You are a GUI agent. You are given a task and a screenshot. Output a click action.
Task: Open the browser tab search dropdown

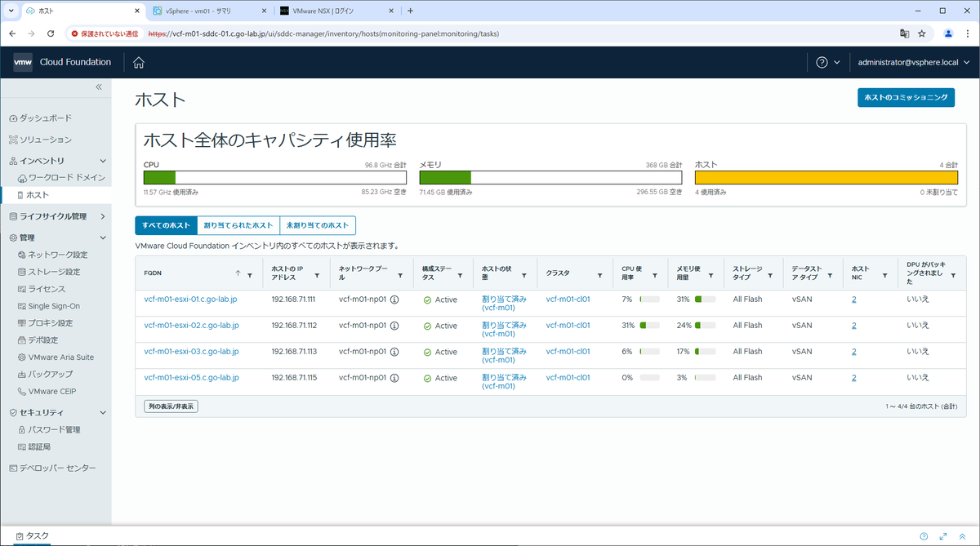pos(11,11)
